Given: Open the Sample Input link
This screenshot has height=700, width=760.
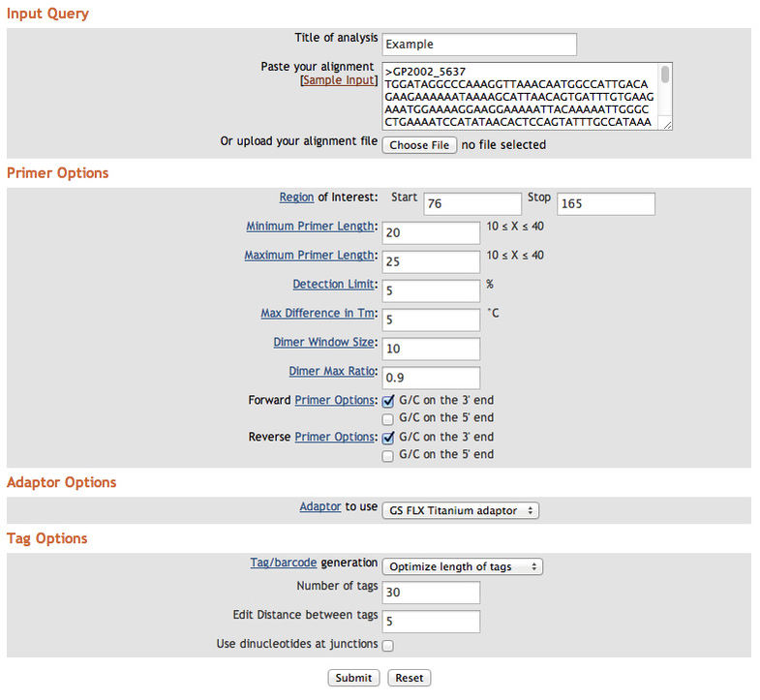Looking at the screenshot, I should coord(339,80).
